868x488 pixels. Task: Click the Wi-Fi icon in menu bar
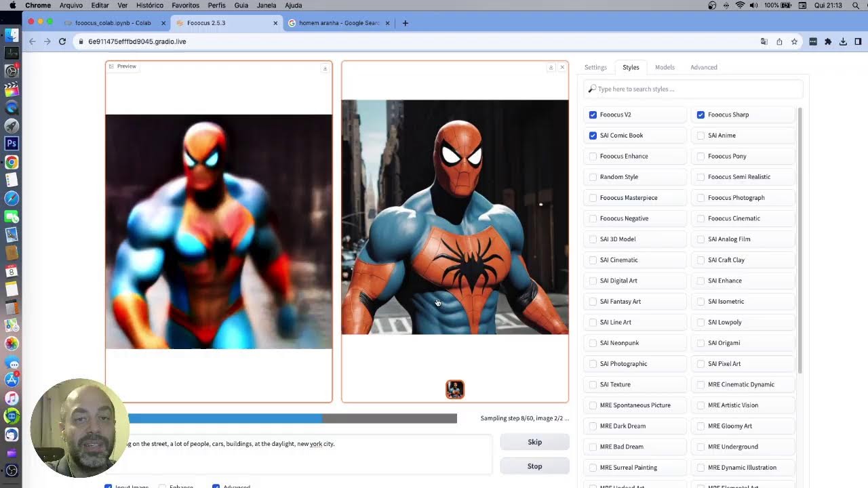pos(741,5)
